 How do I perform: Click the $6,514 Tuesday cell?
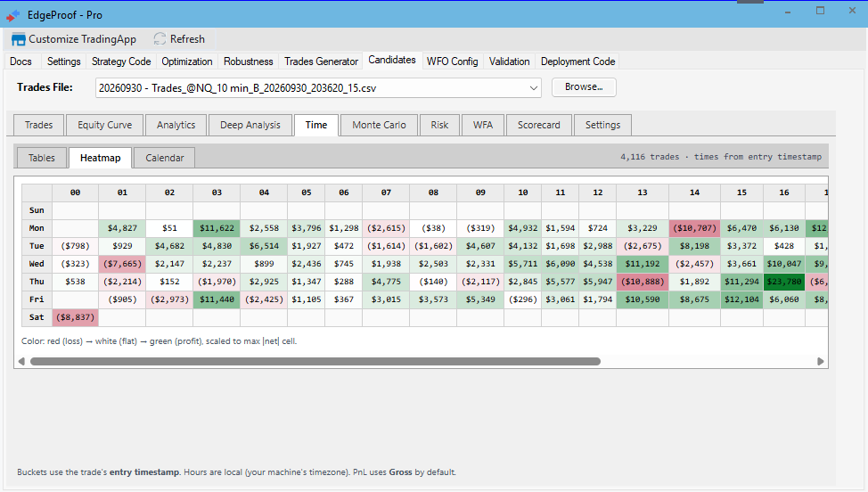[264, 246]
